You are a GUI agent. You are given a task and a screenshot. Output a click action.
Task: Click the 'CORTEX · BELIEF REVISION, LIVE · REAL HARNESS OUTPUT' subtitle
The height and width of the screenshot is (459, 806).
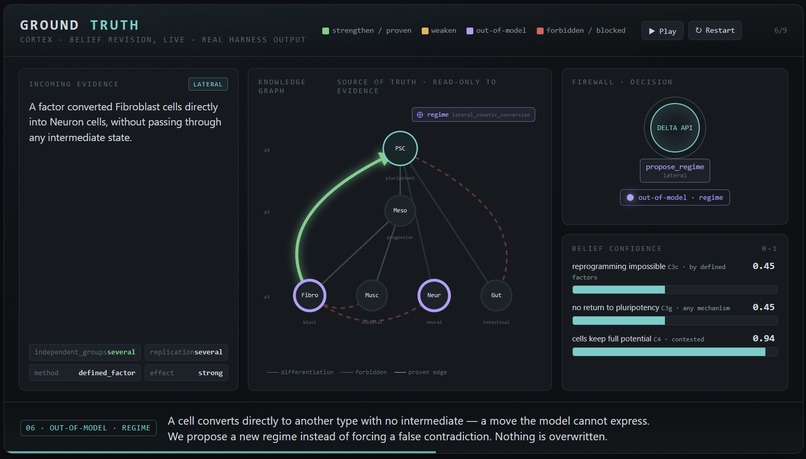pyautogui.click(x=162, y=40)
